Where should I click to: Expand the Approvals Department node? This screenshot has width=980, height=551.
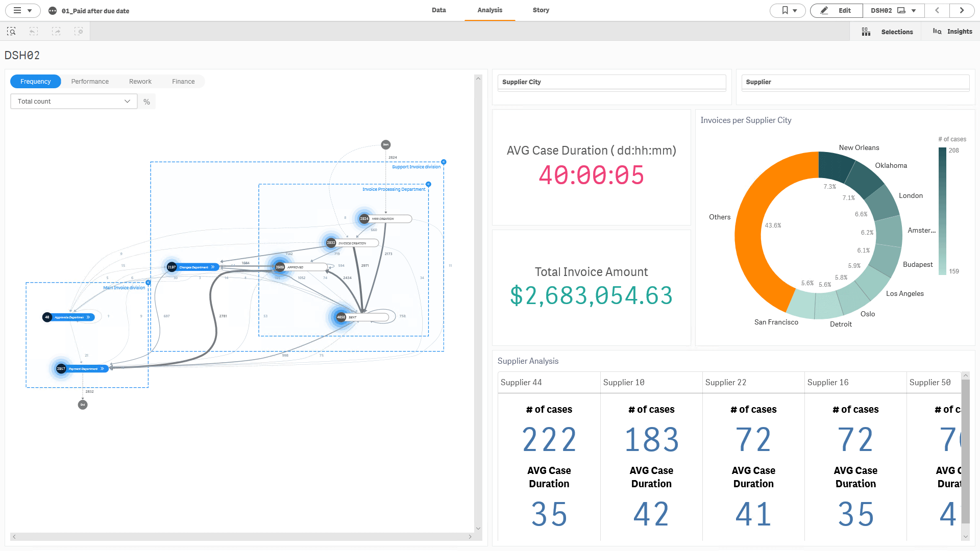click(x=88, y=317)
